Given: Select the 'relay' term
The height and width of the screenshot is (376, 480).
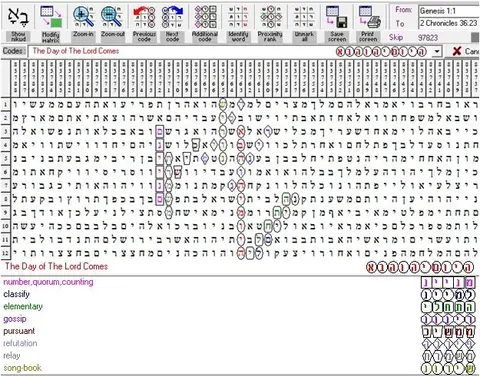Looking at the screenshot, I should click(12, 356).
